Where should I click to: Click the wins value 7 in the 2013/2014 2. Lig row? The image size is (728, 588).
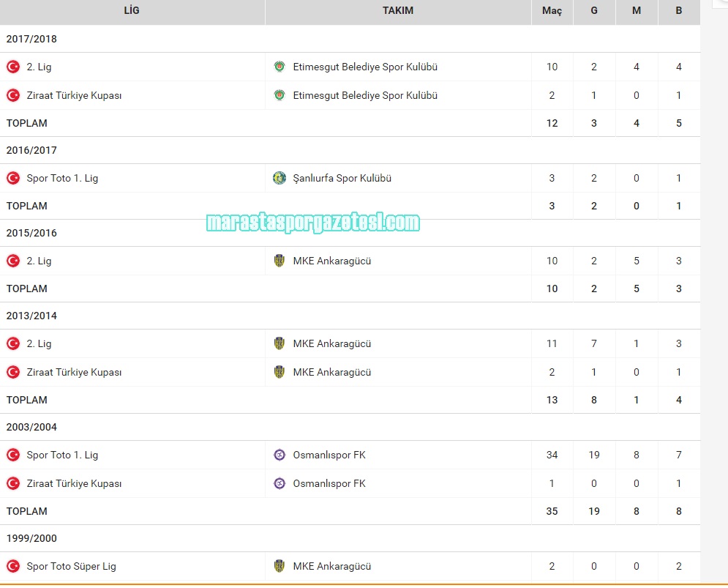click(x=594, y=343)
